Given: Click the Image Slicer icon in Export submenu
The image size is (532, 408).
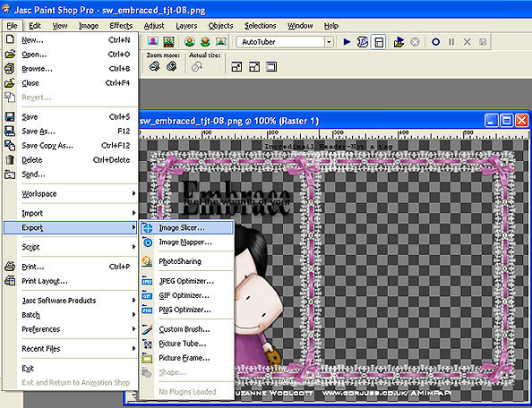Looking at the screenshot, I should click(x=148, y=228).
